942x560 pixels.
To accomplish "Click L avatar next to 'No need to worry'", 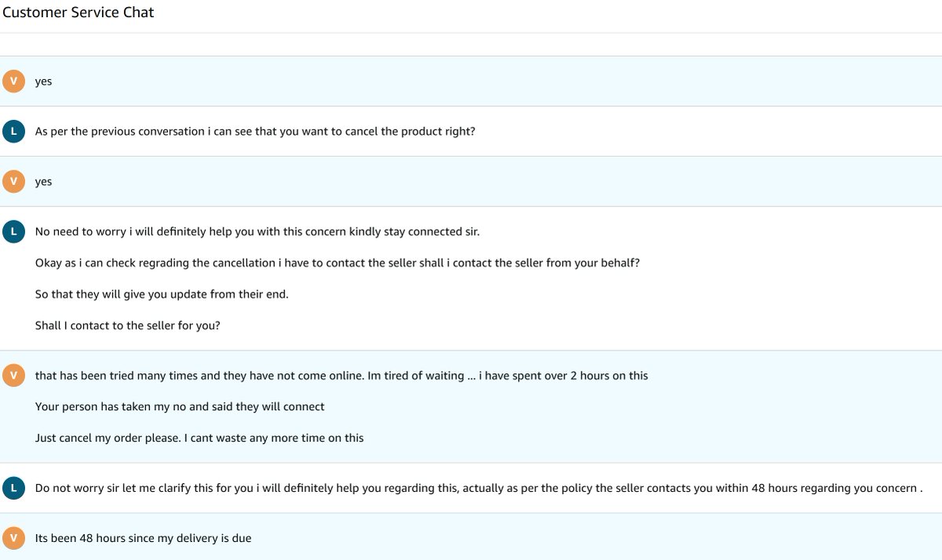I will coord(13,231).
